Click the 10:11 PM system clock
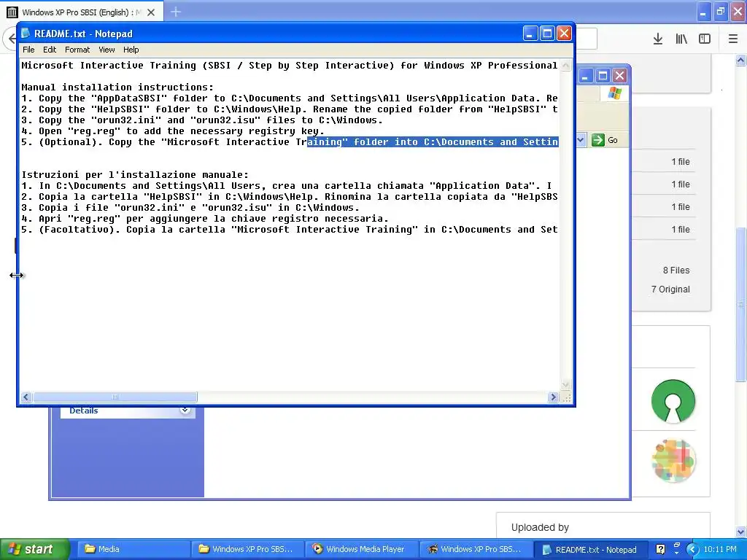The image size is (747, 560). click(720, 549)
